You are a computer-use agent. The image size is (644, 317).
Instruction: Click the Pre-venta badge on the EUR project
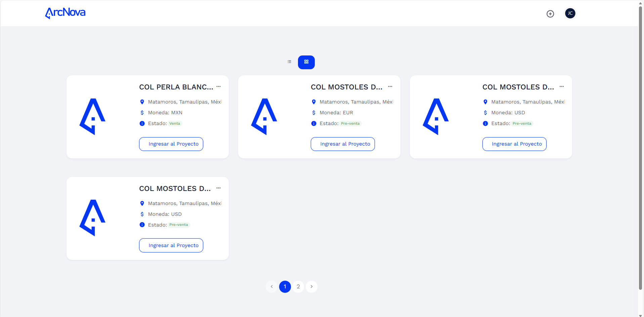coord(350,123)
